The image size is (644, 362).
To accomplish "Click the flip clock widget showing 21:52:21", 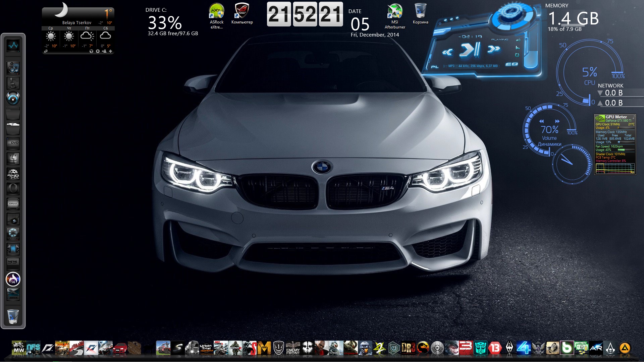I will (x=305, y=14).
